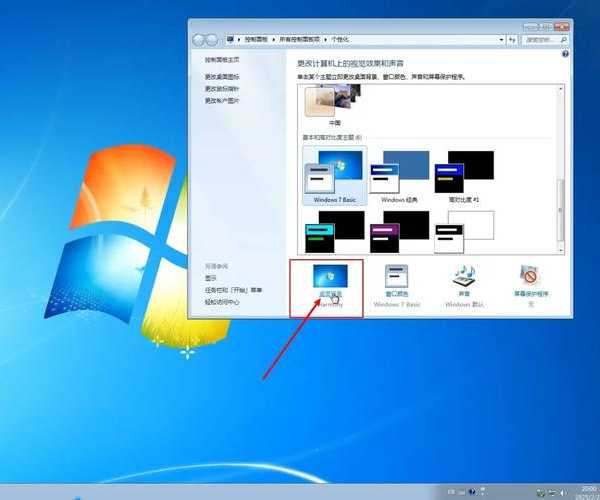Select the 高对比度 #1 theme
Viewport: 600px width, 500px height.
[x=464, y=176]
